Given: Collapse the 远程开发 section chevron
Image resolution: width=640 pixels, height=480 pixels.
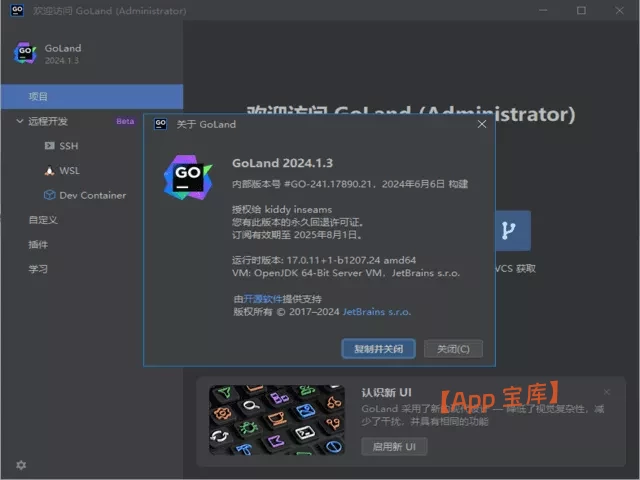Looking at the screenshot, I should [19, 121].
